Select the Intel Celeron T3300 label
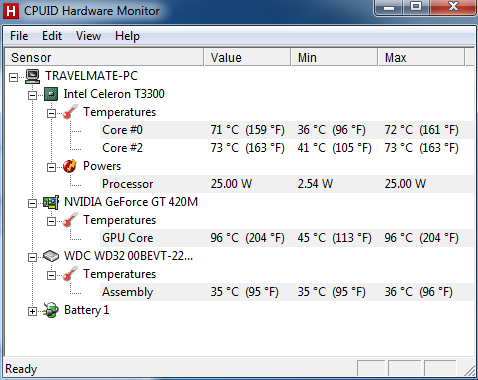Viewport: 478px width, 380px height. coord(114,94)
